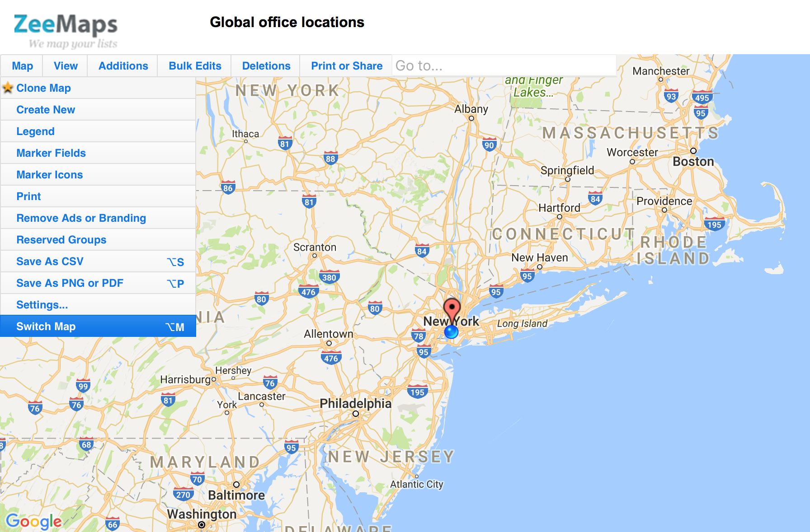Screen dimensions: 810x532
Task: Choose Save As CSV menu entry
Action: point(98,261)
